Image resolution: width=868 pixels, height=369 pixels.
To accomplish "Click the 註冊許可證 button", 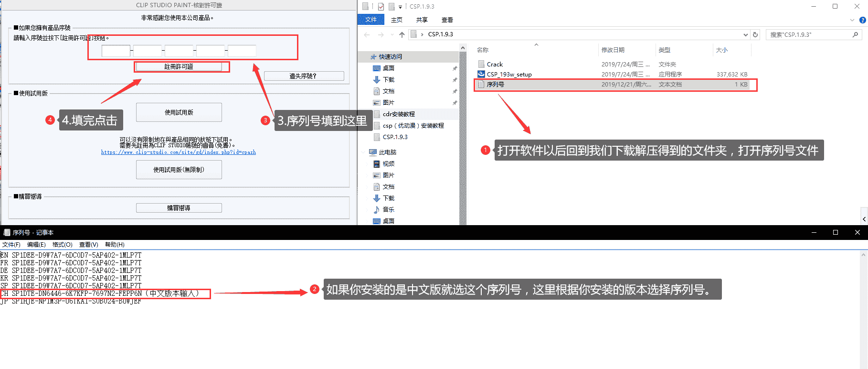I will pos(179,66).
